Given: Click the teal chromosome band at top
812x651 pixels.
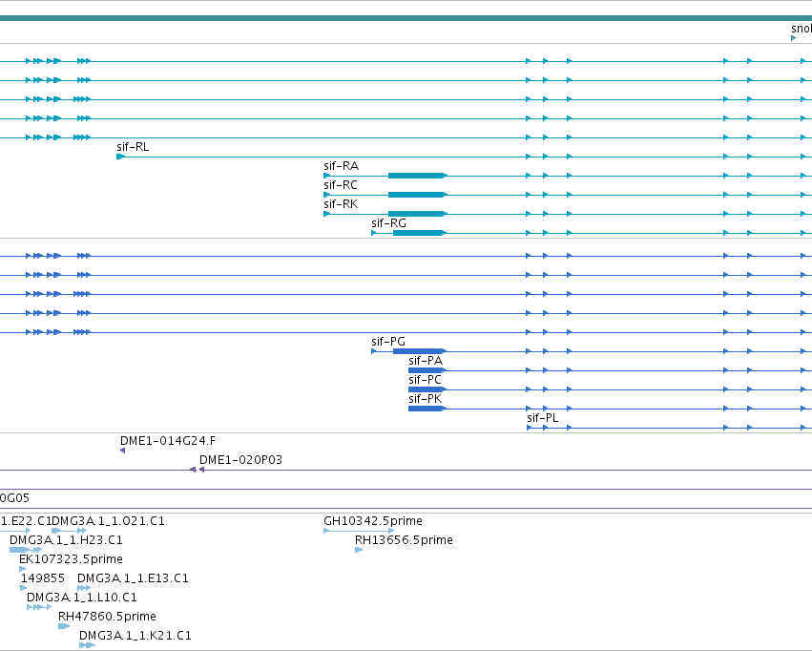Looking at the screenshot, I should point(406,18).
